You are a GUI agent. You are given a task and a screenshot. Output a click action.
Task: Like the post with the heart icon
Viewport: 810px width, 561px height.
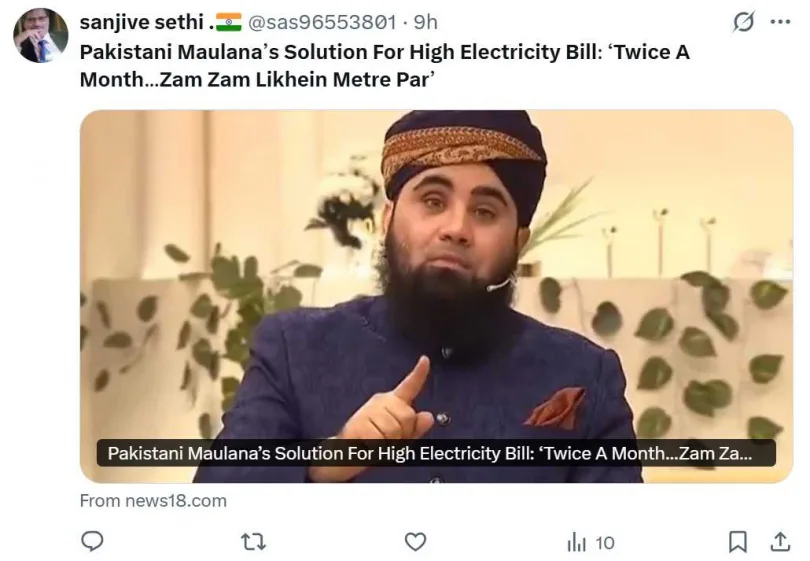(x=415, y=542)
